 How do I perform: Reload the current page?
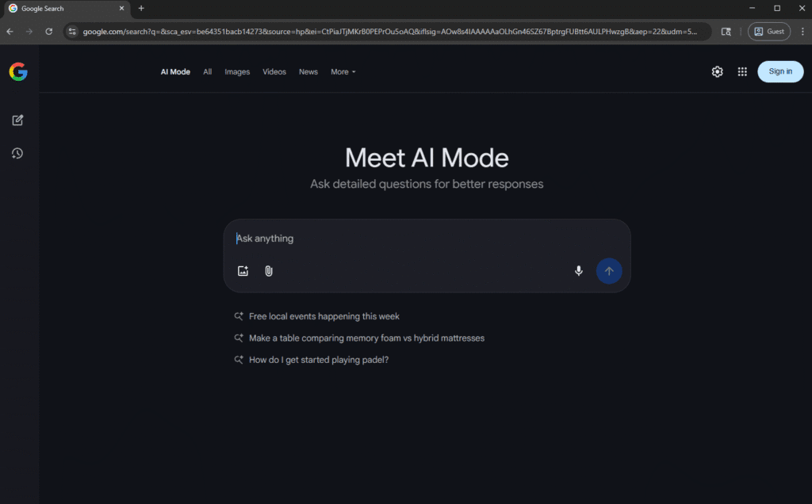click(x=48, y=32)
